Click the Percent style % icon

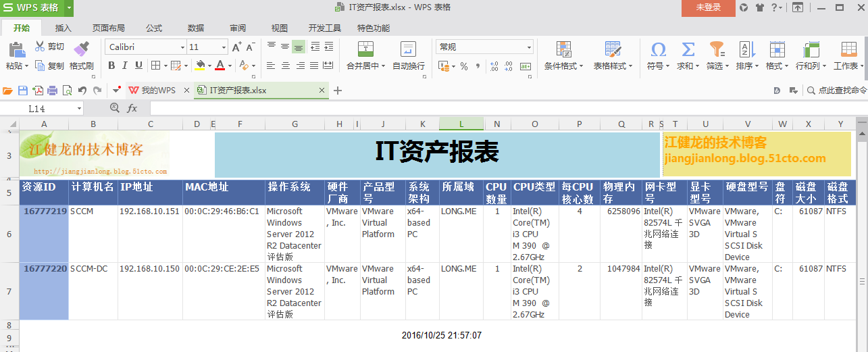click(464, 66)
